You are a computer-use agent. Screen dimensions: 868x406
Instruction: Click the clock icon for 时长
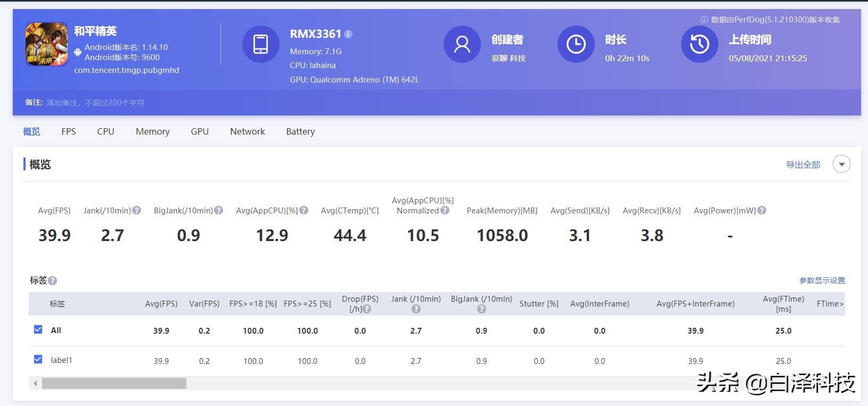click(x=576, y=44)
